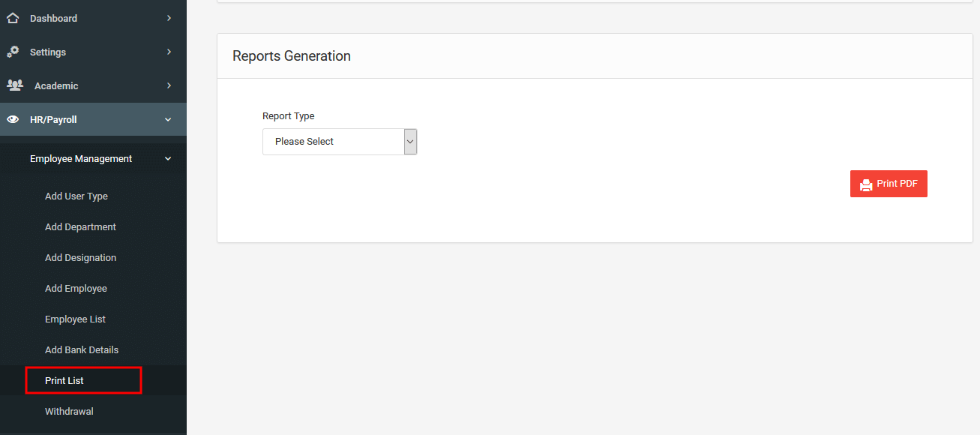Viewport: 980px width, 435px height.
Task: Expand the Dashboard chevron arrow
Action: point(169,18)
